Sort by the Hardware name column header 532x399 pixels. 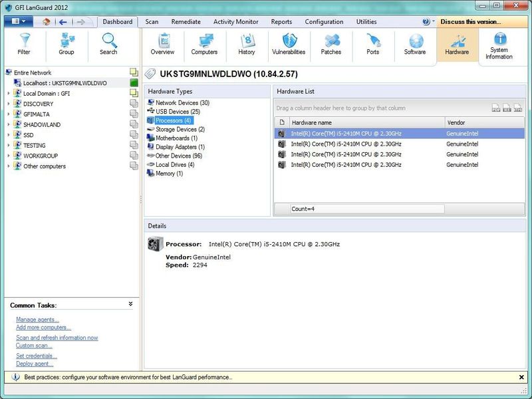coord(366,122)
